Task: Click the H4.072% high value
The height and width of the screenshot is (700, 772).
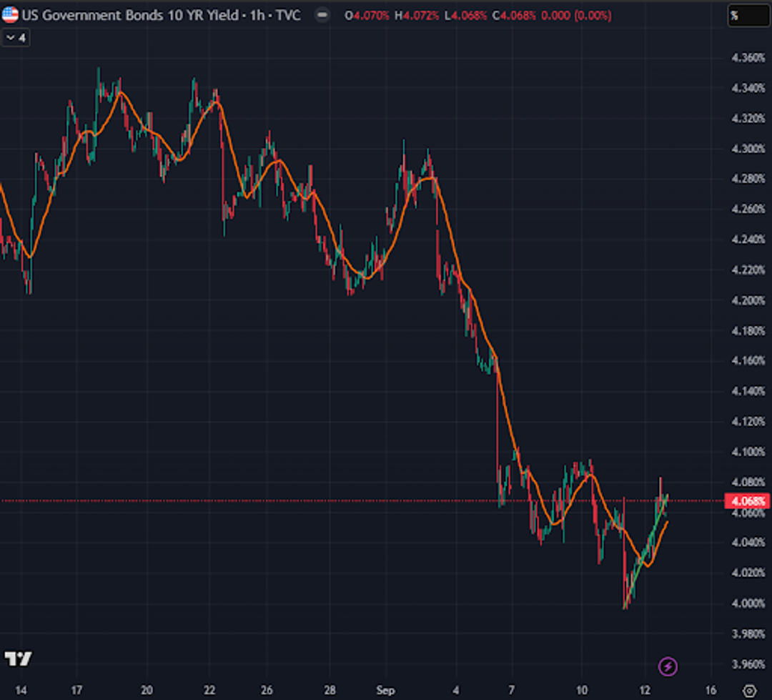Action: tap(417, 16)
